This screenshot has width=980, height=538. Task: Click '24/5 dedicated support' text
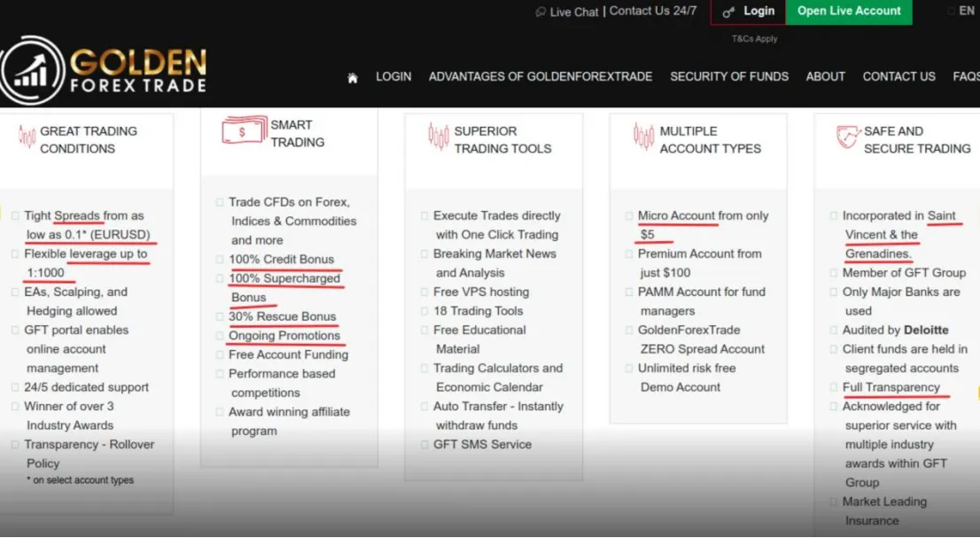click(86, 387)
